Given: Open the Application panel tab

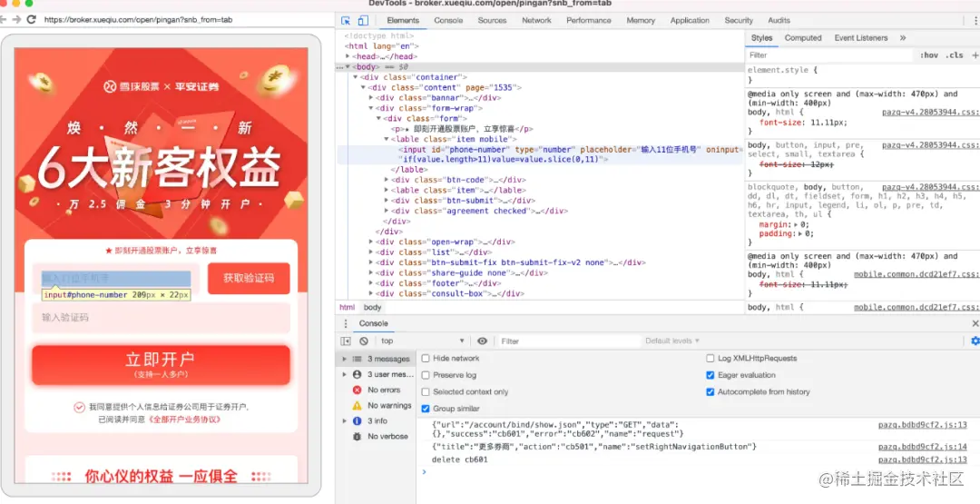Looking at the screenshot, I should click(690, 21).
